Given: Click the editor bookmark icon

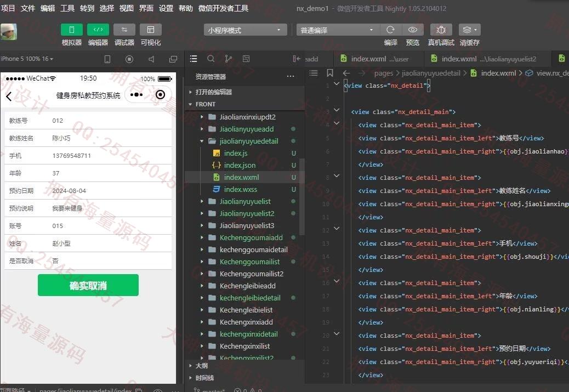Looking at the screenshot, I should 330,73.
